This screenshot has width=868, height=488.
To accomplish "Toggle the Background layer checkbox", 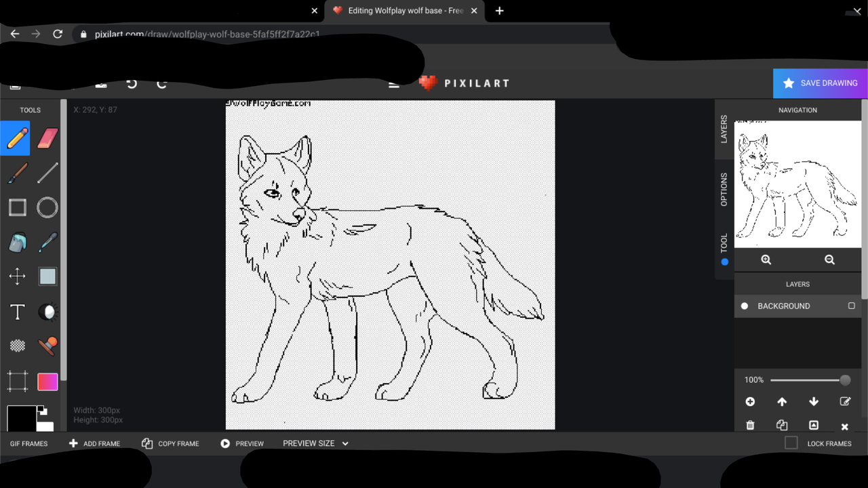I will [x=852, y=306].
